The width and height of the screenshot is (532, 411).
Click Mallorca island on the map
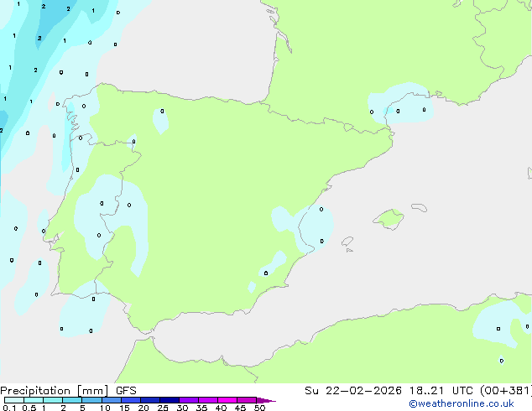389,220
